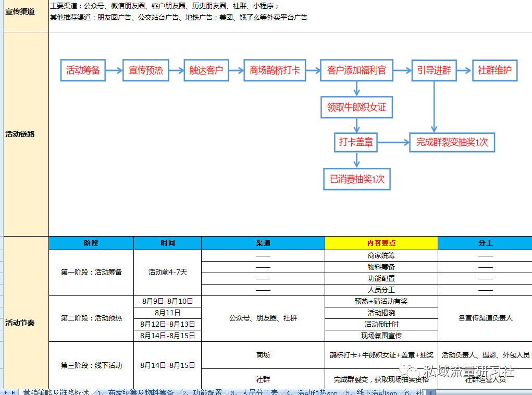Select the 商场 channel cell
Viewport: 532px width, 395px height.
click(263, 355)
